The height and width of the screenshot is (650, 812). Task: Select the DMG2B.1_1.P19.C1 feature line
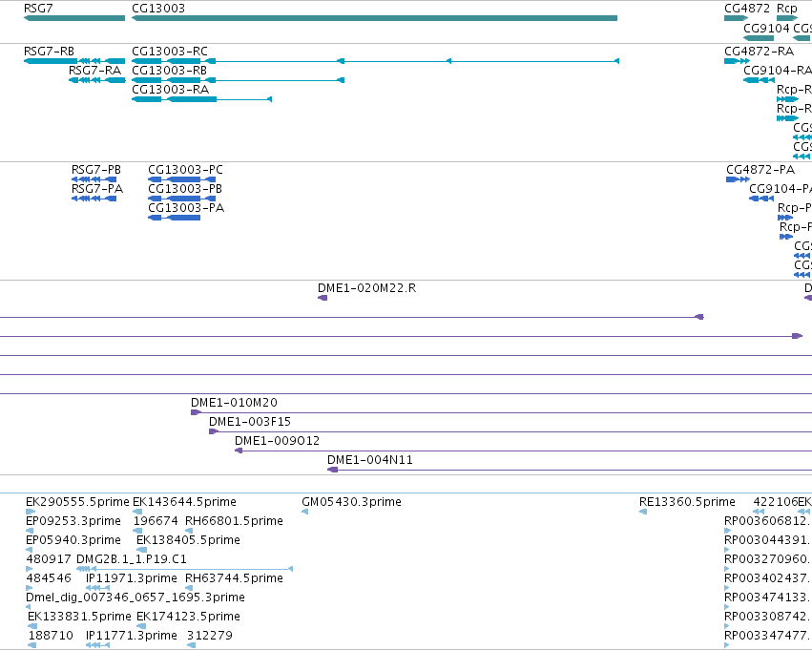pos(185,569)
